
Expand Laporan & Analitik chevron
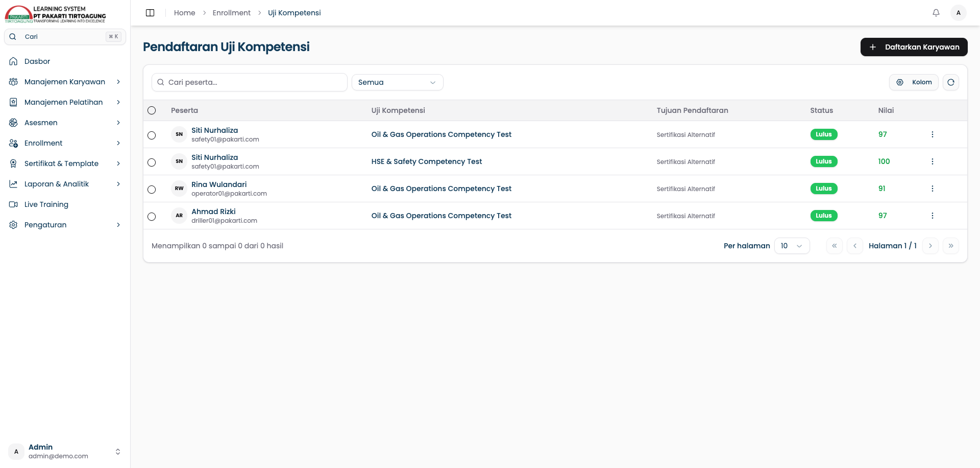[118, 184]
